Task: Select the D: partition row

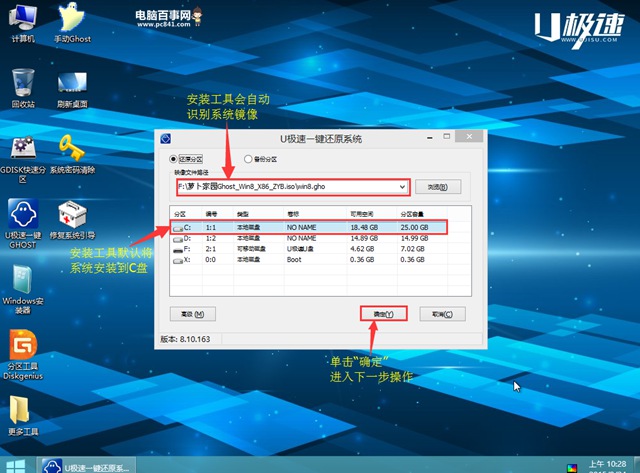Action: click(x=309, y=238)
